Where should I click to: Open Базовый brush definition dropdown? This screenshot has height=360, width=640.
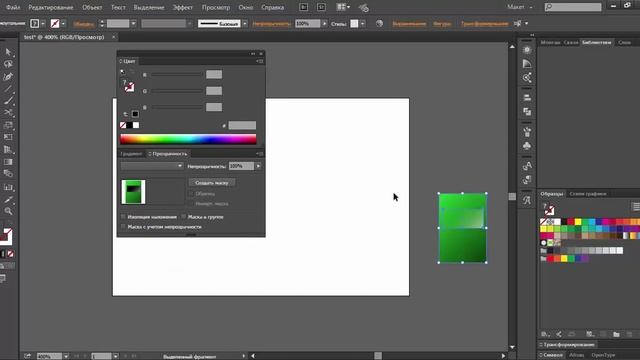[x=244, y=24]
